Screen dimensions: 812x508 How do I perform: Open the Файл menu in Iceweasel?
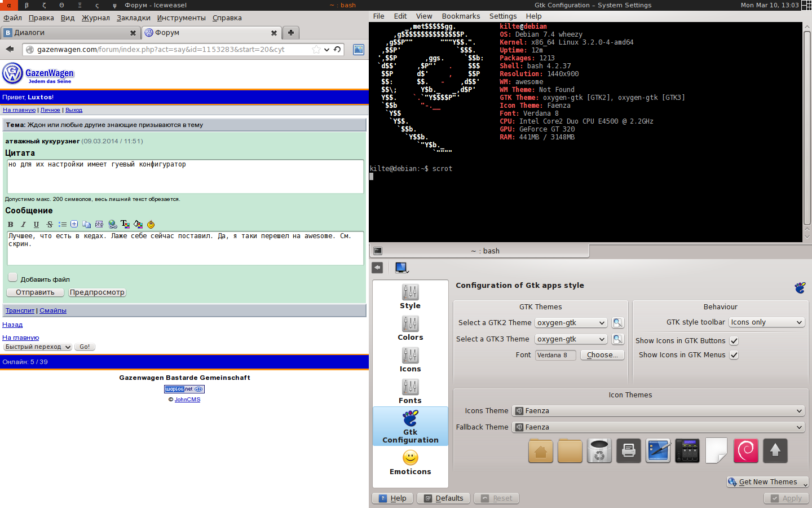coord(12,18)
